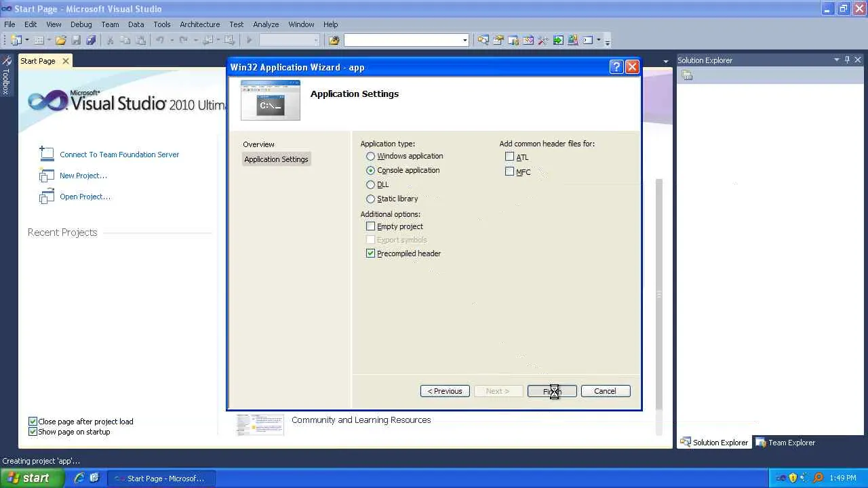Open the Properties Window toolbar icon
This screenshot has width=868, height=488.
click(498, 40)
